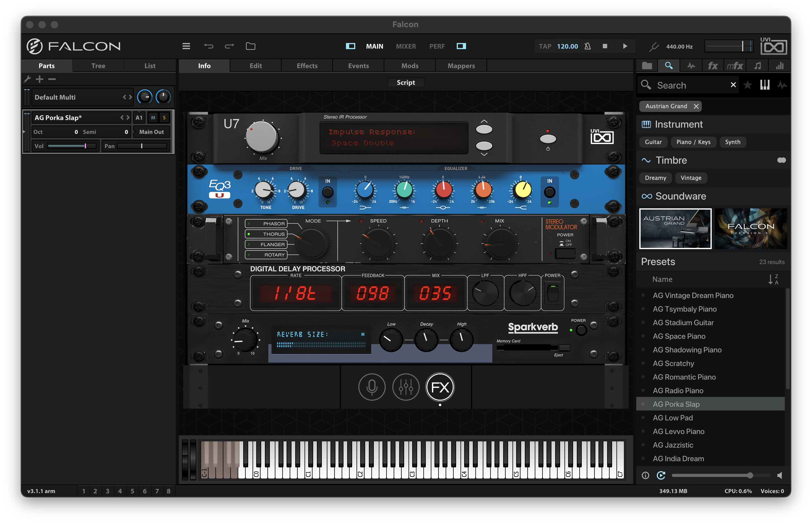This screenshot has height=523, width=812.
Task: Click the AG Porka Slap preset arrows
Action: [x=125, y=117]
